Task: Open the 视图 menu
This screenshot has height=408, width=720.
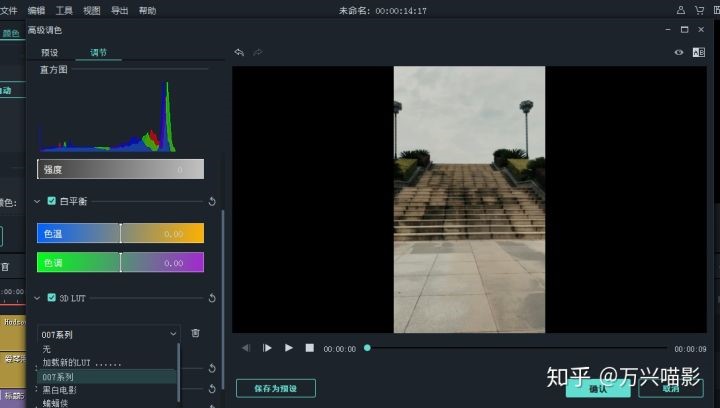Action: pos(91,10)
